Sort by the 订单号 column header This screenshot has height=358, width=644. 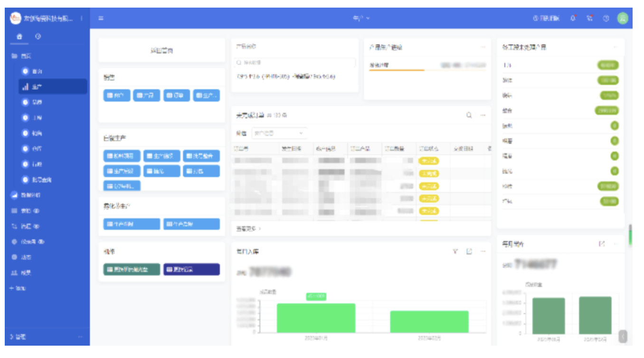pyautogui.click(x=241, y=149)
